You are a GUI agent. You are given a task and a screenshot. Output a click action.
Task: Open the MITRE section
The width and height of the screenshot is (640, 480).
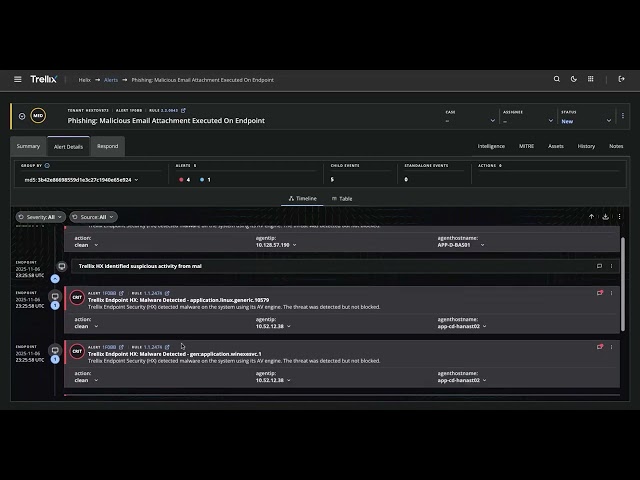point(526,146)
